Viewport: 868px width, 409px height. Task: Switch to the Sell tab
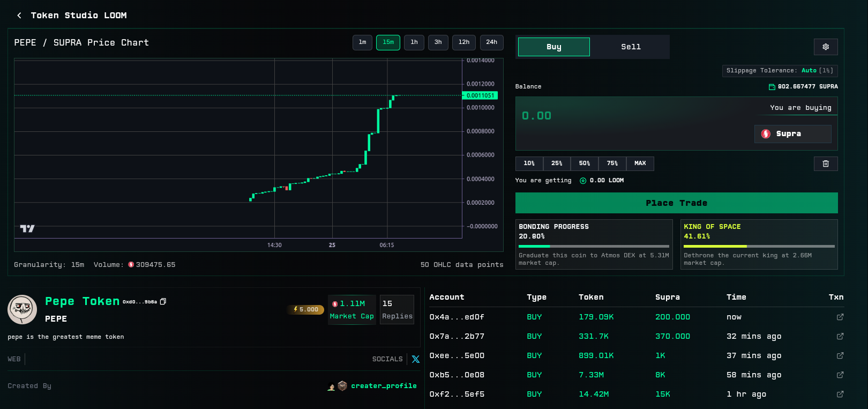tap(631, 47)
